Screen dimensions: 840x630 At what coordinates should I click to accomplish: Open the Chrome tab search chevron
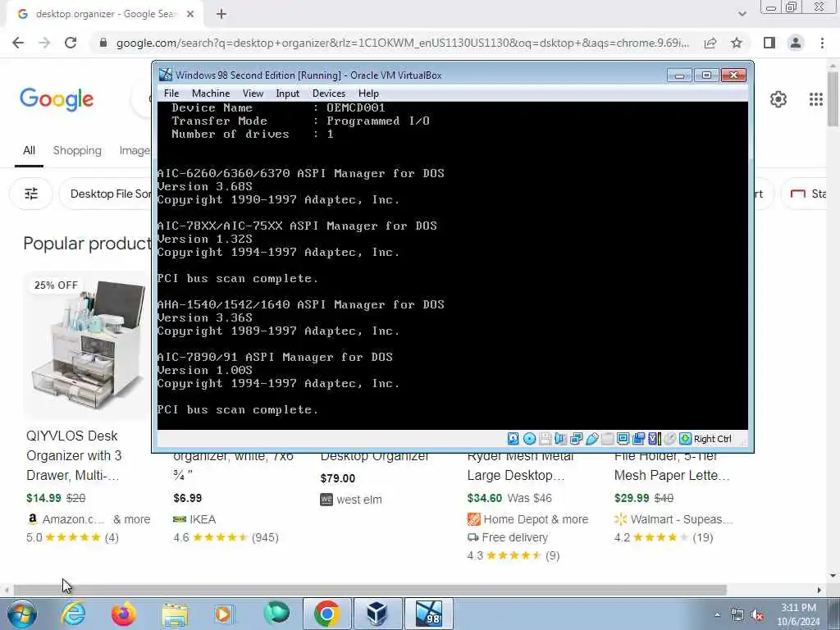[x=742, y=14]
